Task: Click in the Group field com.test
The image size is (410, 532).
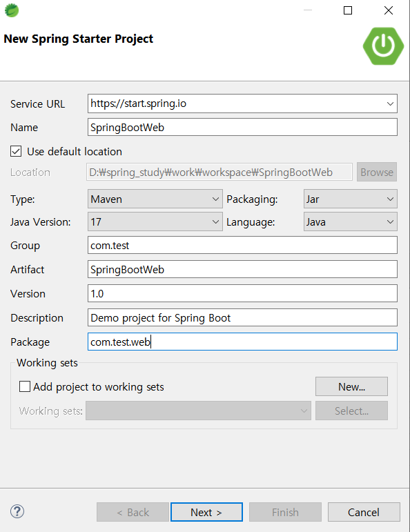Action: [242, 246]
